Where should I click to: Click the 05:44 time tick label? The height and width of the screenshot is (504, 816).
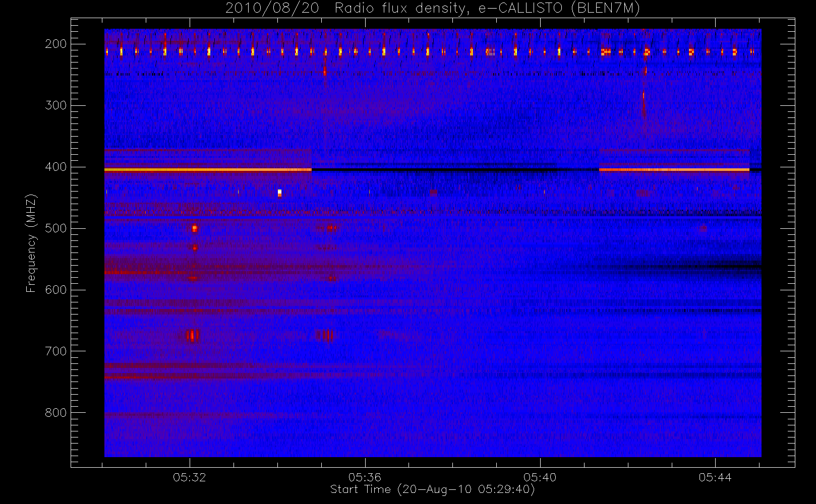pyautogui.click(x=715, y=477)
